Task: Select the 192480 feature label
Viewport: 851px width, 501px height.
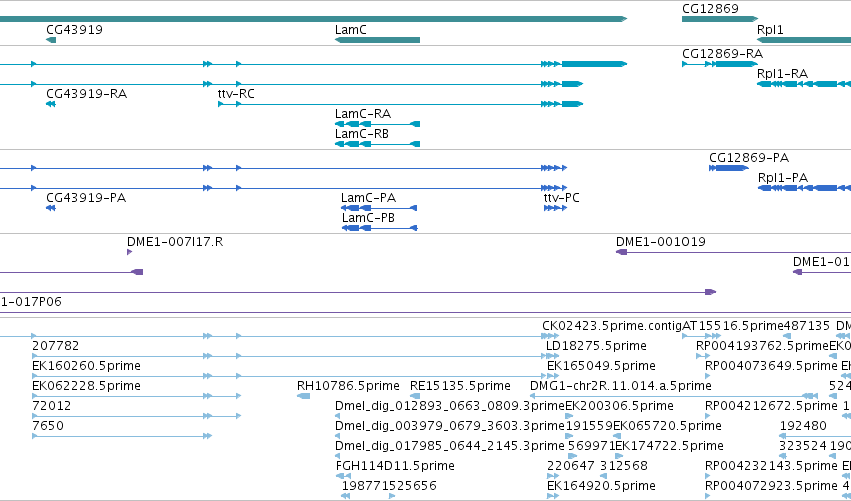Action: pyautogui.click(x=803, y=427)
